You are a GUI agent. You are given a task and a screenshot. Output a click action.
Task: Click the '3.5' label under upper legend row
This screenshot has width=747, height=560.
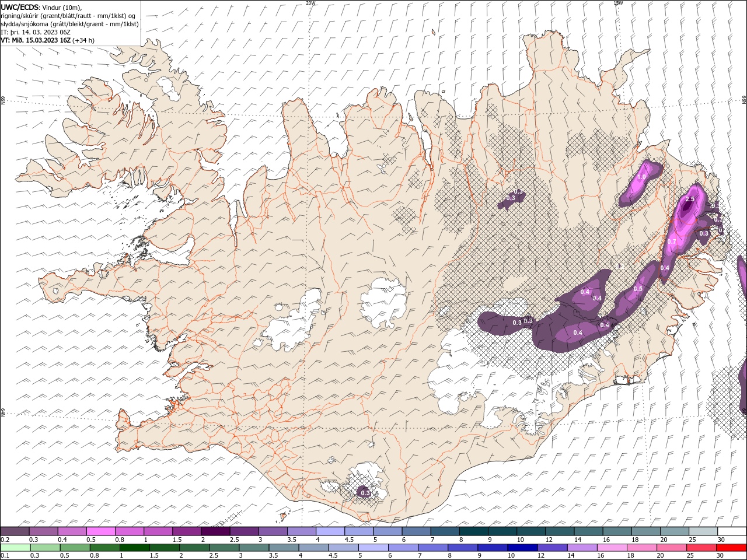coord(291,540)
